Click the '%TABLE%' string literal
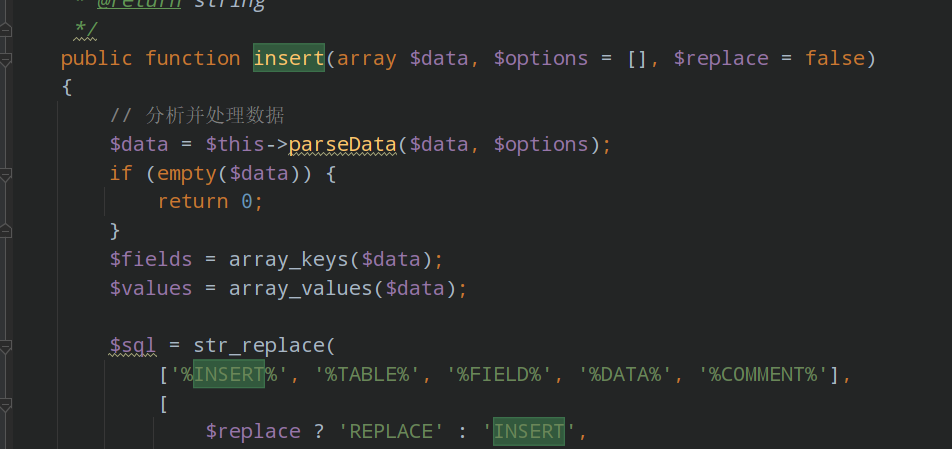 (367, 375)
